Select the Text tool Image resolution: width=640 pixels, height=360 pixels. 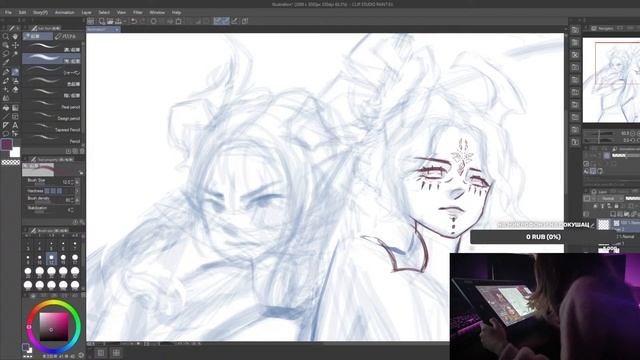16,125
